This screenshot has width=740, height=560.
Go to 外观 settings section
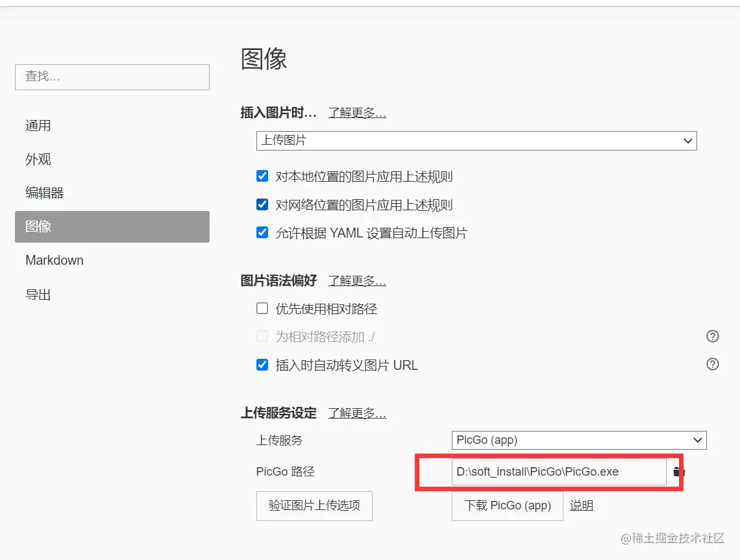tap(112, 160)
